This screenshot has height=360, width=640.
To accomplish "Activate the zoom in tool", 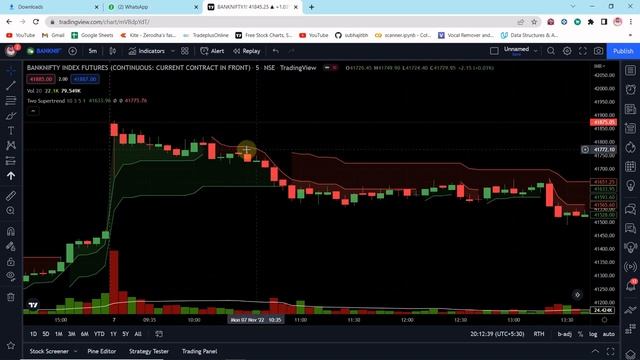I will click(11, 211).
